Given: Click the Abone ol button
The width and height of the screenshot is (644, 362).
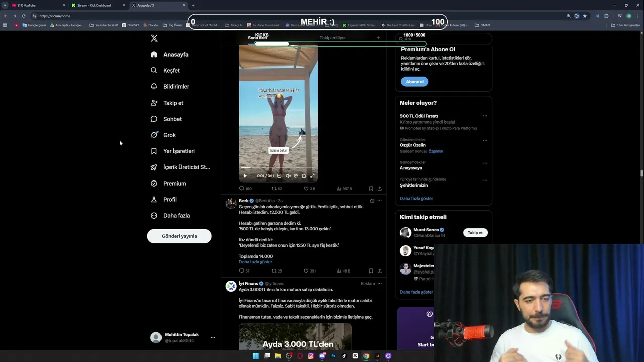Looking at the screenshot, I should tap(415, 82).
